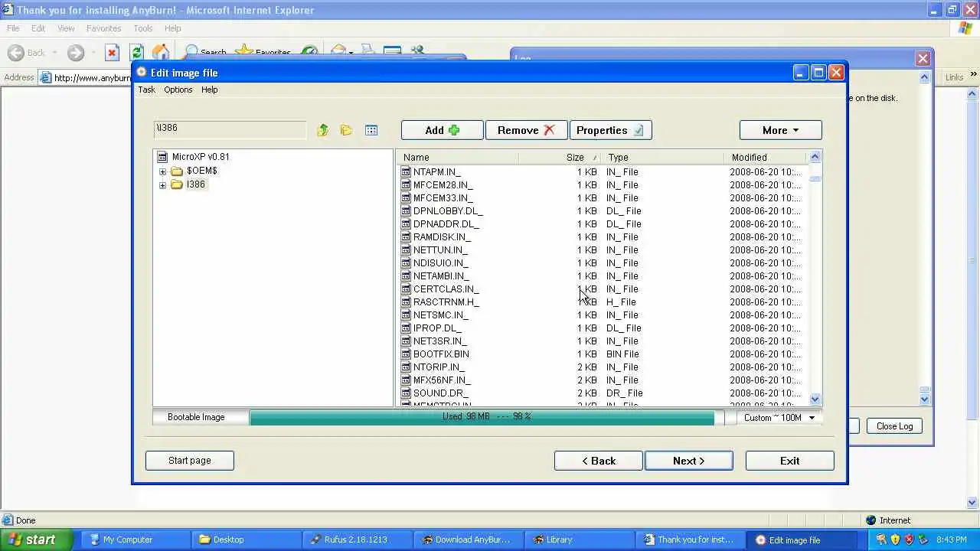Expand the $OEM$ folder node
The height and width of the screenshot is (551, 980).
click(162, 171)
